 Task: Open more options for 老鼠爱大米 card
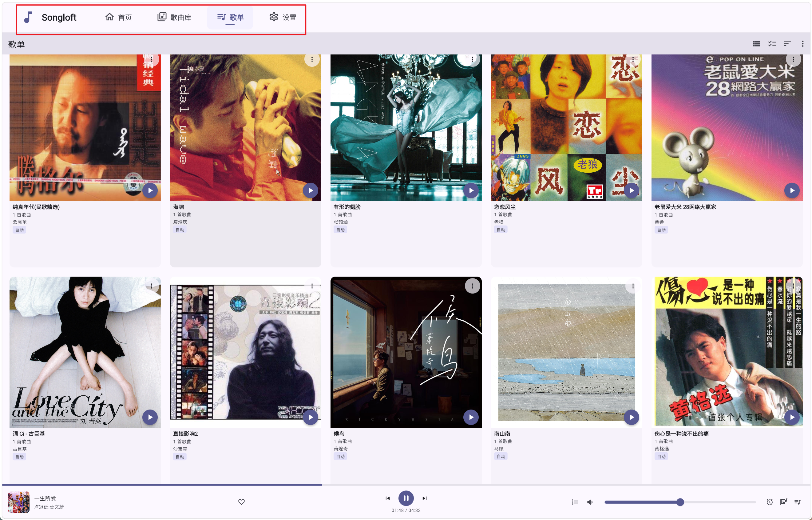pyautogui.click(x=794, y=59)
